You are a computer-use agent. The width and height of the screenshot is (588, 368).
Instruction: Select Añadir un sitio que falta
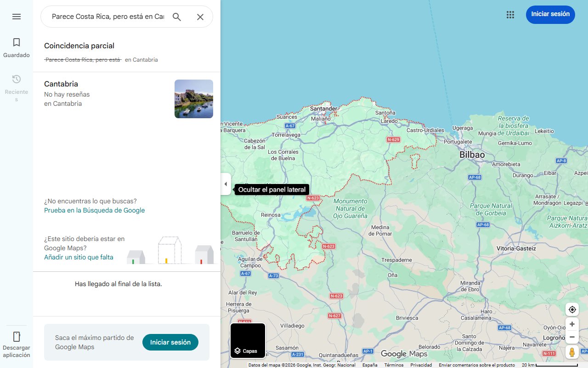click(78, 257)
